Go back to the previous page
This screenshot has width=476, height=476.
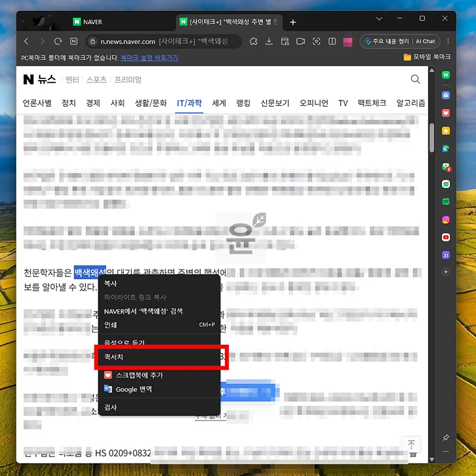tap(27, 41)
